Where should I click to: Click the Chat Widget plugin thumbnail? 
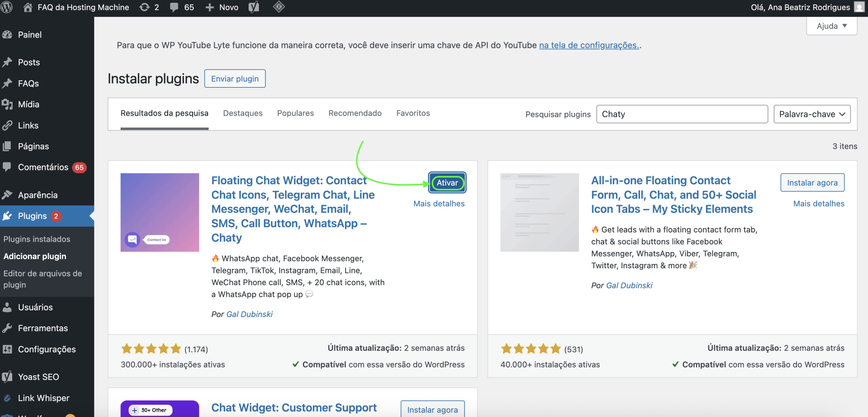pos(160,409)
